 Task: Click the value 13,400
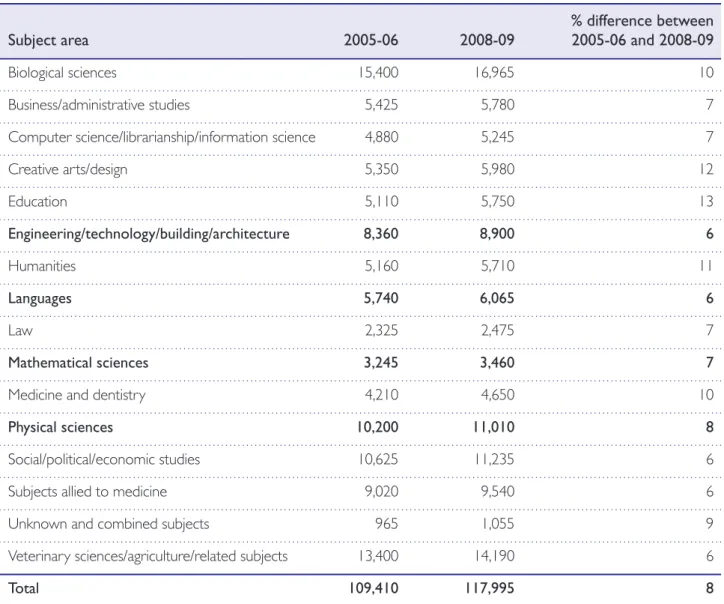point(379,556)
